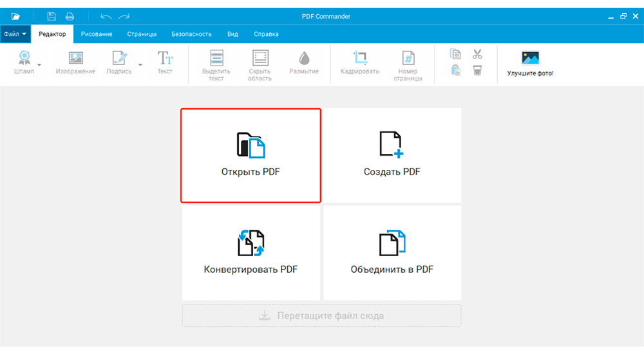
Task: Restore down the PDF Commander window
Action: 623,17
